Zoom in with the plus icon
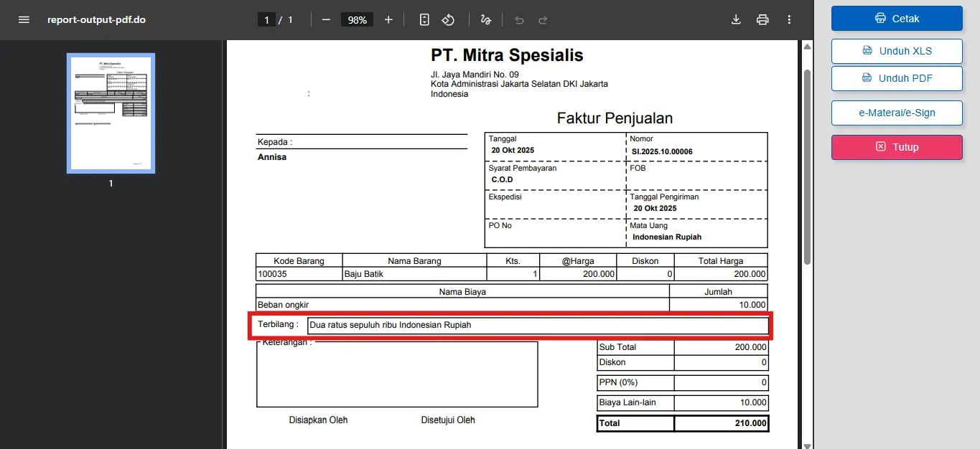The image size is (980, 449). (388, 19)
